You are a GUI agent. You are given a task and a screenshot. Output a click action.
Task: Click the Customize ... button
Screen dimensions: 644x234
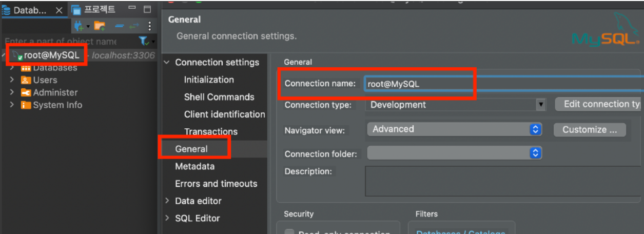tap(590, 130)
